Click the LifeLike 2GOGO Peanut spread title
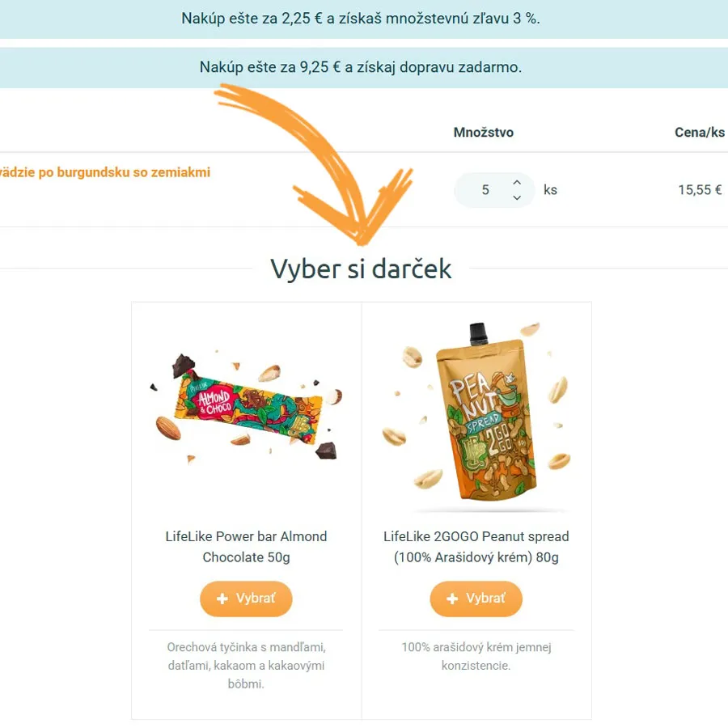Image resolution: width=728 pixels, height=728 pixels. coord(476,547)
